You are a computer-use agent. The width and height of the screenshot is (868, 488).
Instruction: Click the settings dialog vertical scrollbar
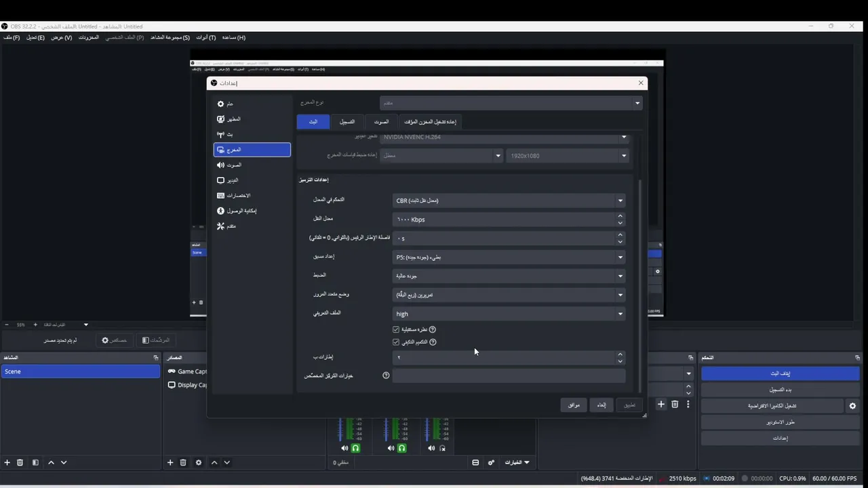[640, 285]
